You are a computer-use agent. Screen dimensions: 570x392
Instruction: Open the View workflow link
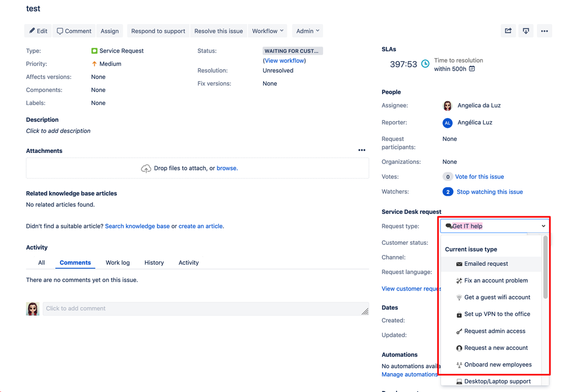tap(284, 60)
